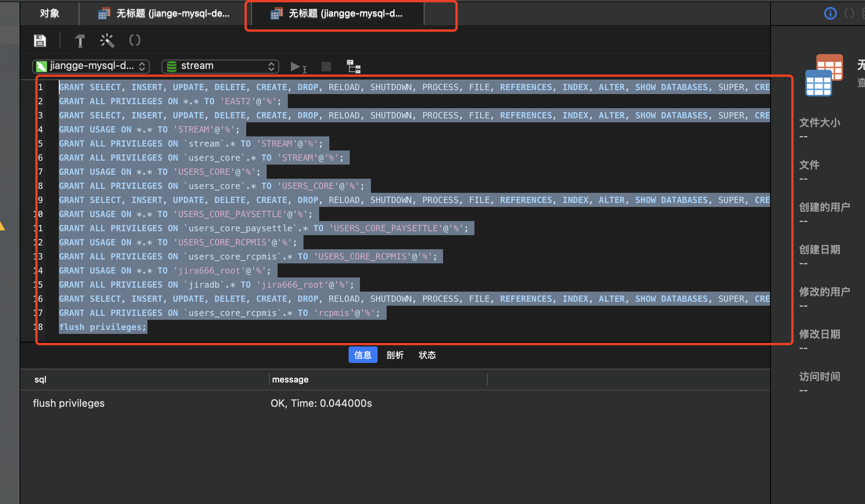This screenshot has width=865, height=504.
Task: Open the 状态 result tab
Action: [427, 355]
